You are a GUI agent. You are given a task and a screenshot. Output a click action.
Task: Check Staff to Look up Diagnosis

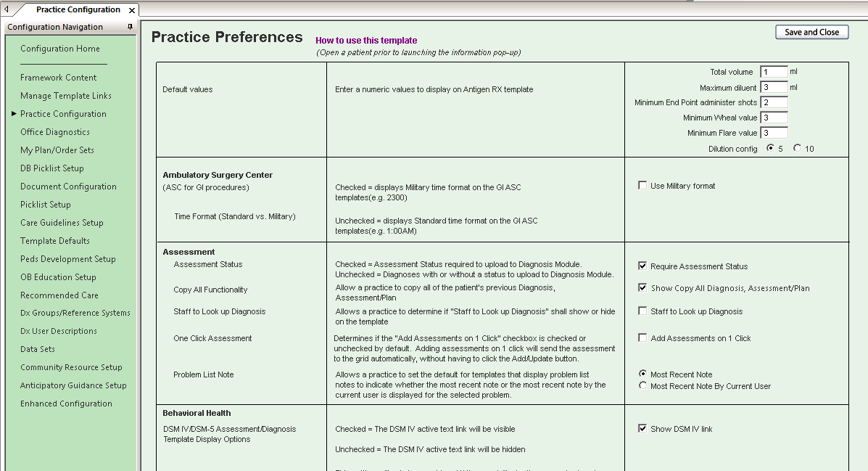[x=642, y=311]
